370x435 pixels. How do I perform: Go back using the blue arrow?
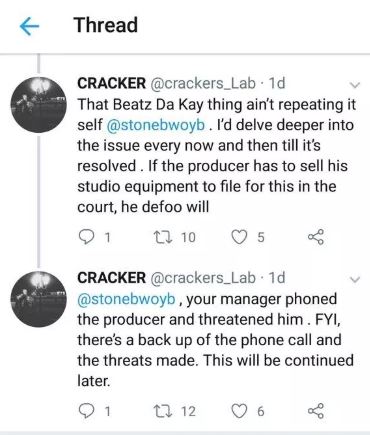pyautogui.click(x=29, y=27)
